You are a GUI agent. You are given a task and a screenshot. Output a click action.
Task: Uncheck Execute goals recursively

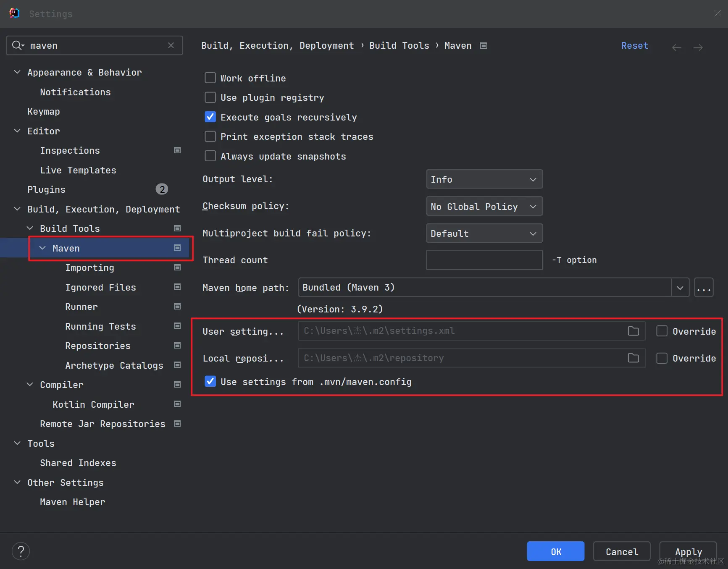(210, 117)
